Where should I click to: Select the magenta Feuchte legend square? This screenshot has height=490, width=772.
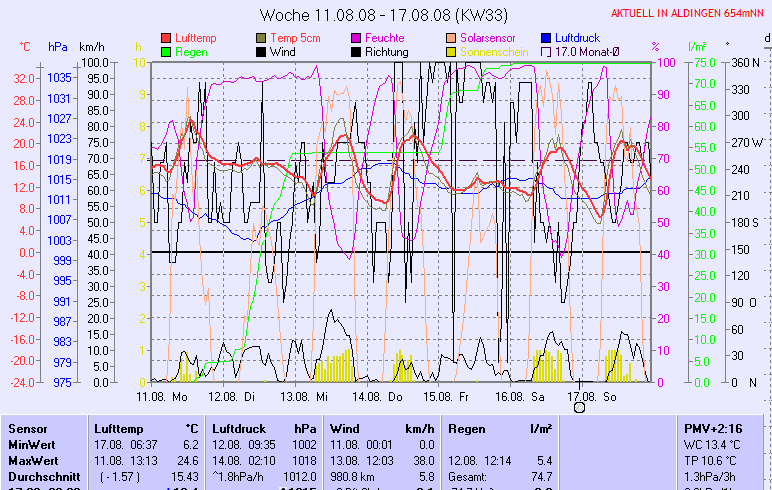point(357,38)
